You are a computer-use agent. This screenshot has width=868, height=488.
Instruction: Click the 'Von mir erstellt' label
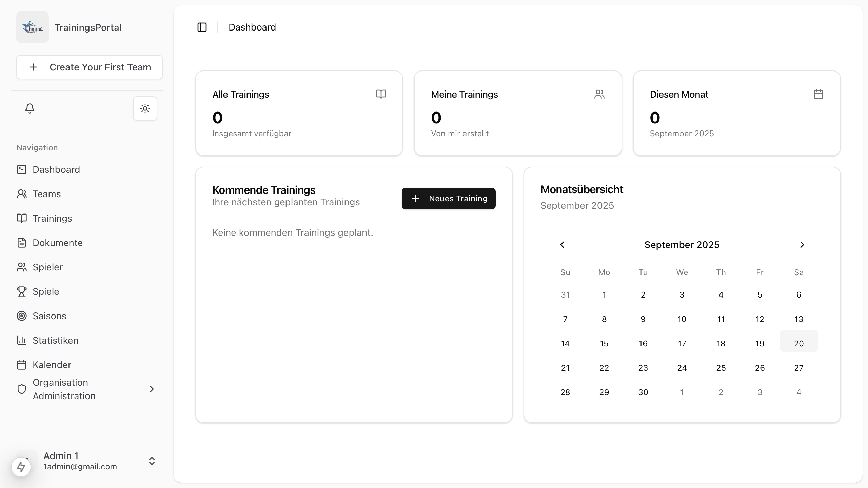[460, 134]
